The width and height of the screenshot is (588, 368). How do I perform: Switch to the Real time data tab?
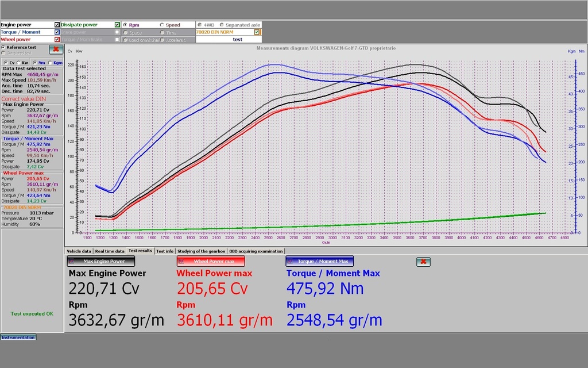tap(110, 251)
